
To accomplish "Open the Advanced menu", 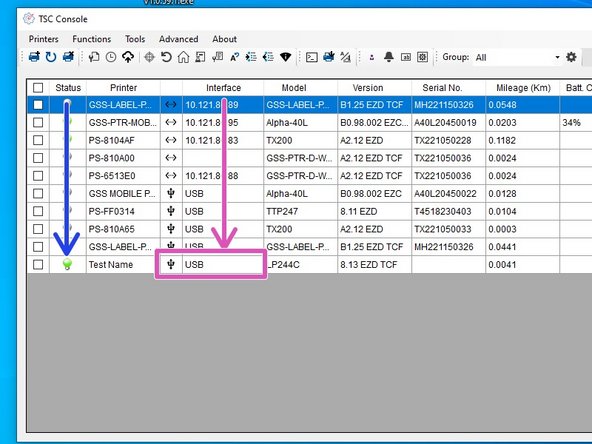I will tap(179, 39).
